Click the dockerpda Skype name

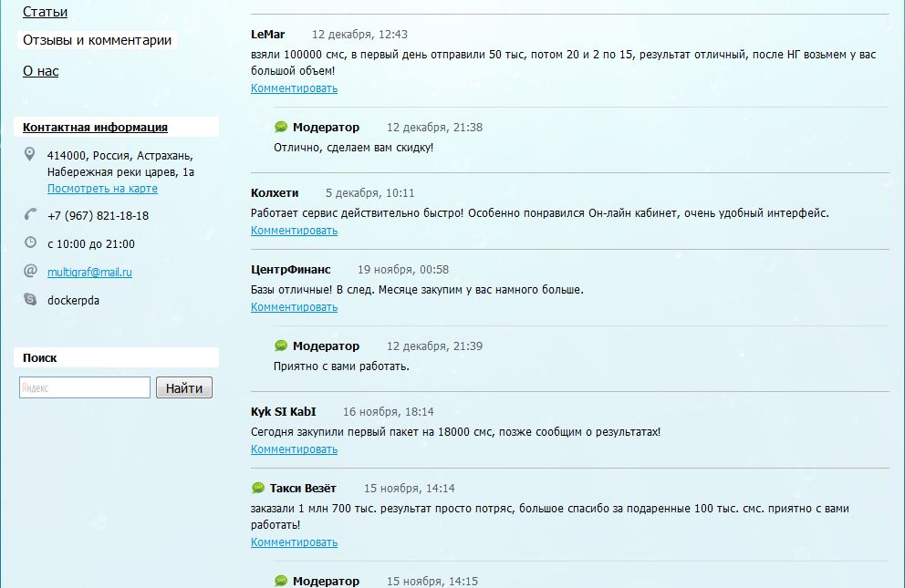click(x=73, y=300)
